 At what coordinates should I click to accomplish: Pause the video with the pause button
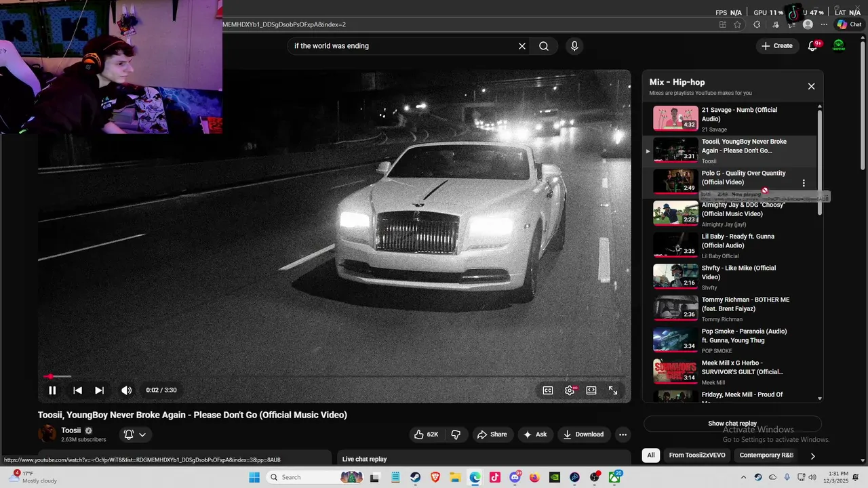52,390
